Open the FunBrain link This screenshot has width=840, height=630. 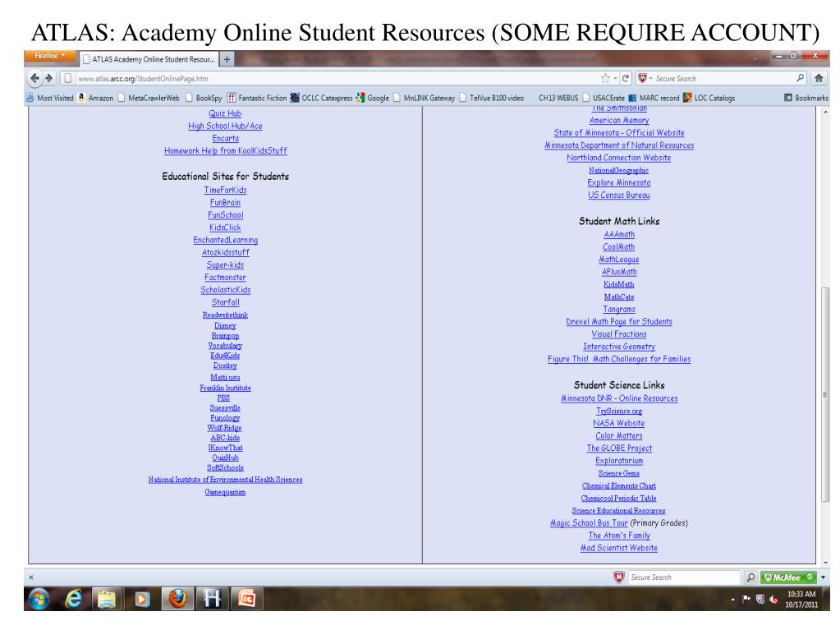pos(225,203)
